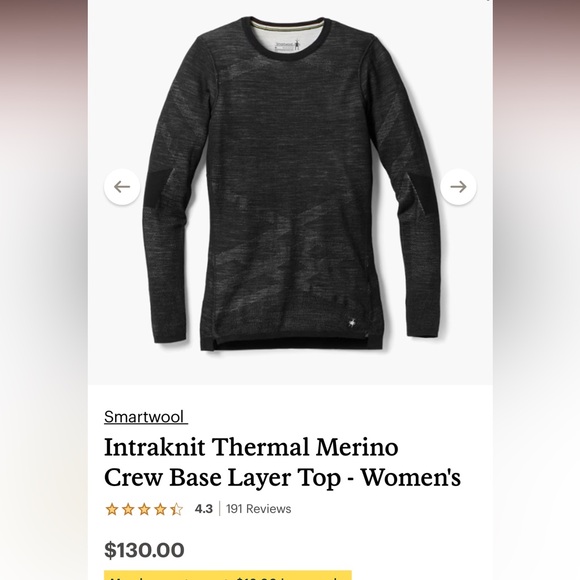Click the "Women's" word in the title
The width and height of the screenshot is (580, 580).
click(x=411, y=478)
